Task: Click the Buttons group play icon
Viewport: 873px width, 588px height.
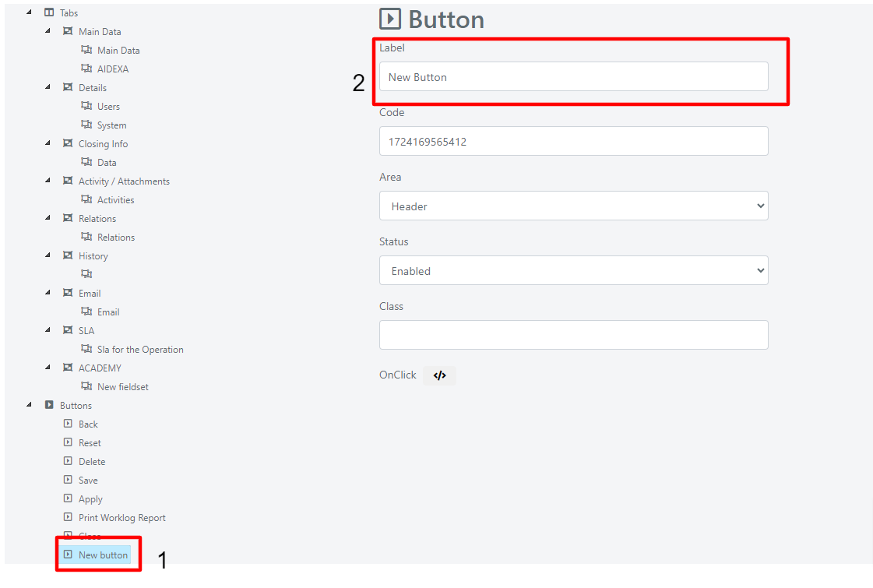Action: tap(49, 405)
